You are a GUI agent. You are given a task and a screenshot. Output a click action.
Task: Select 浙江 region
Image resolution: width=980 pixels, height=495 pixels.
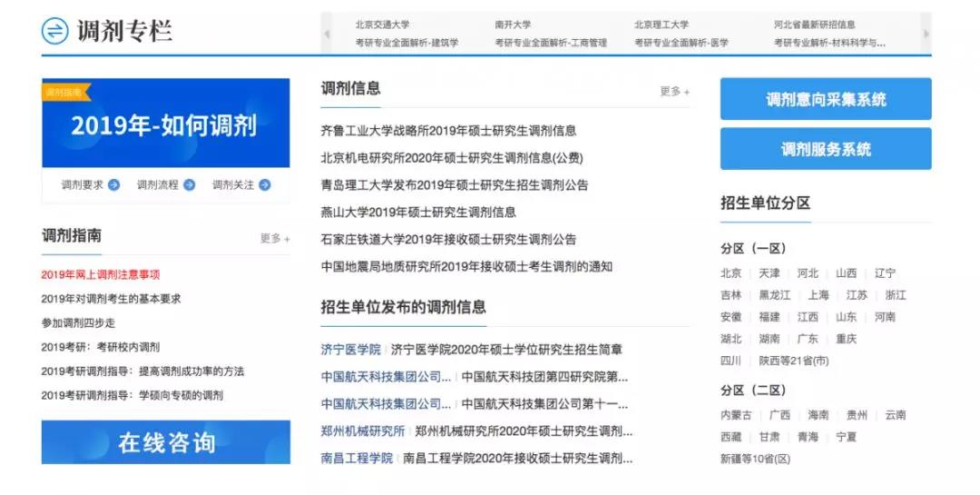coord(896,295)
